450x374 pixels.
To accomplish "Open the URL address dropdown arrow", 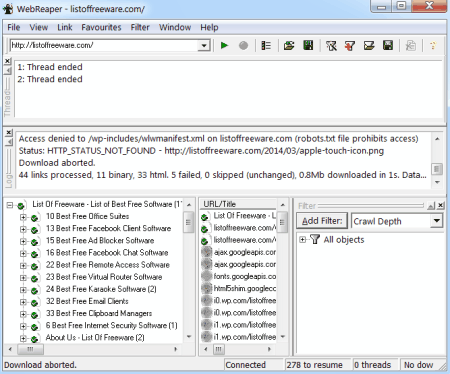I will (x=203, y=45).
